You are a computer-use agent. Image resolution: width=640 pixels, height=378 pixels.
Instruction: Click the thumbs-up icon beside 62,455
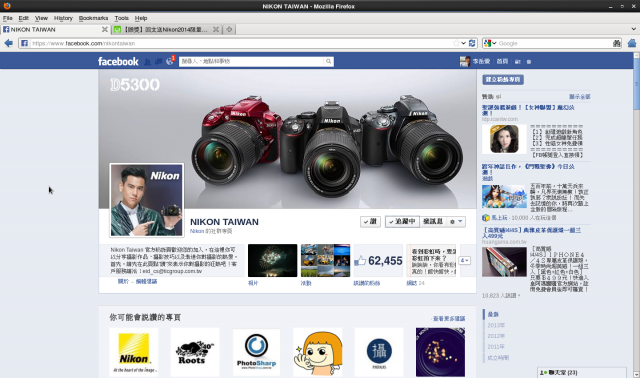click(360, 260)
